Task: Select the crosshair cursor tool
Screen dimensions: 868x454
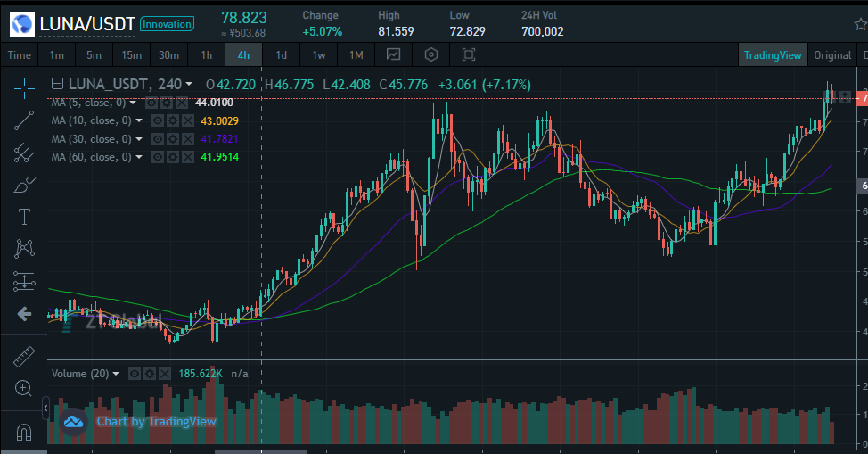Action: point(24,87)
